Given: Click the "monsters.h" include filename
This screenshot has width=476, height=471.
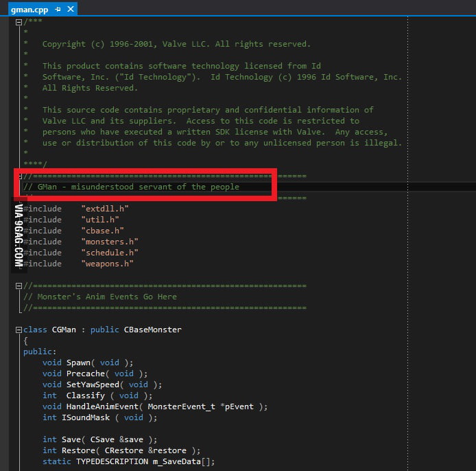Looking at the screenshot, I should (x=110, y=242).
